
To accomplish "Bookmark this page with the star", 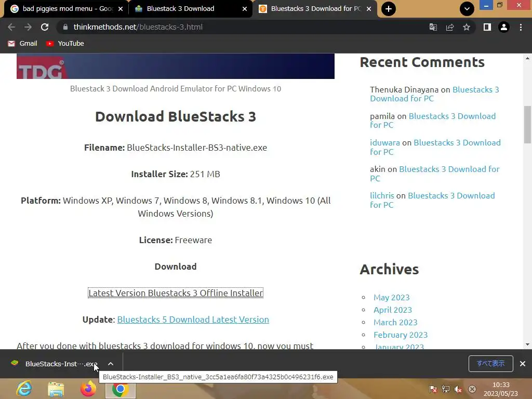I will (467, 27).
